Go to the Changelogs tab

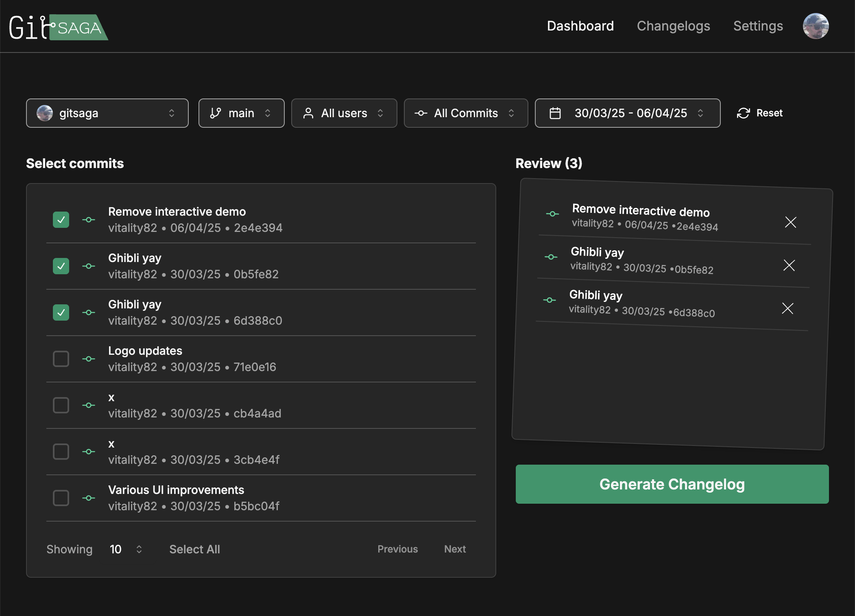[x=673, y=26]
